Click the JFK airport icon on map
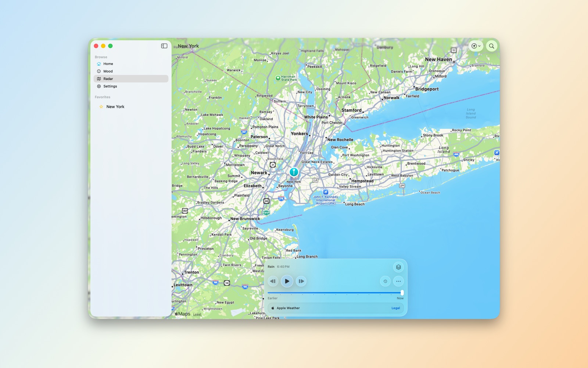This screenshot has height=368, width=588. point(326,192)
